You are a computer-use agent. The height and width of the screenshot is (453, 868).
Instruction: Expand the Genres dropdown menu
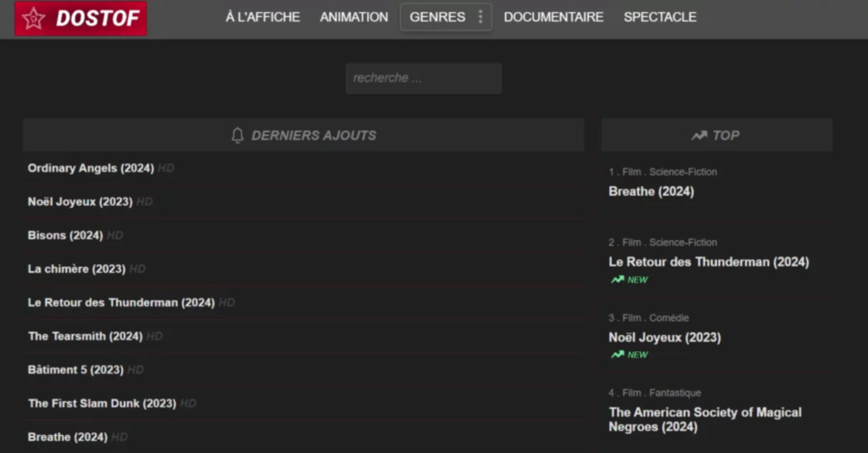437,17
